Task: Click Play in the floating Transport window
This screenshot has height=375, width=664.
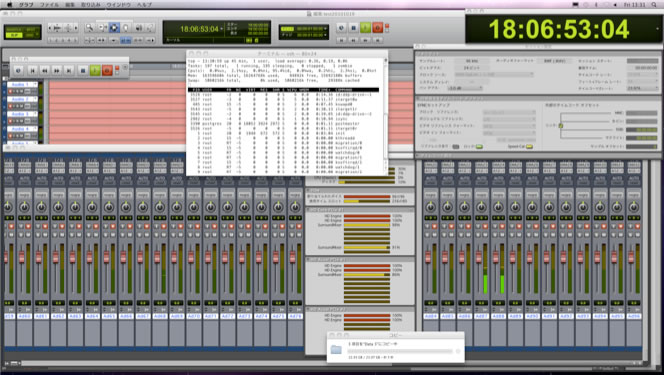Action: [x=95, y=70]
